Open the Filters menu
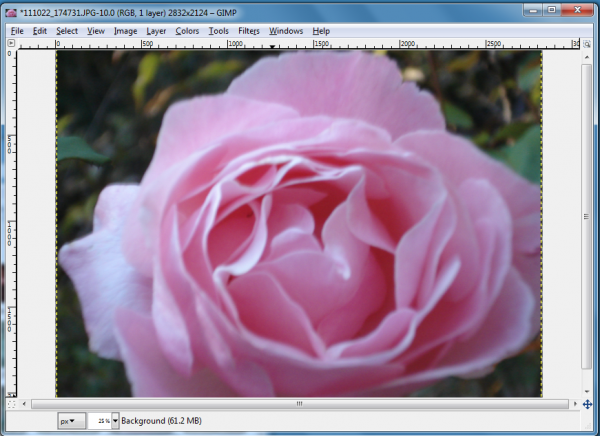This screenshot has height=436, width=600. [x=249, y=31]
